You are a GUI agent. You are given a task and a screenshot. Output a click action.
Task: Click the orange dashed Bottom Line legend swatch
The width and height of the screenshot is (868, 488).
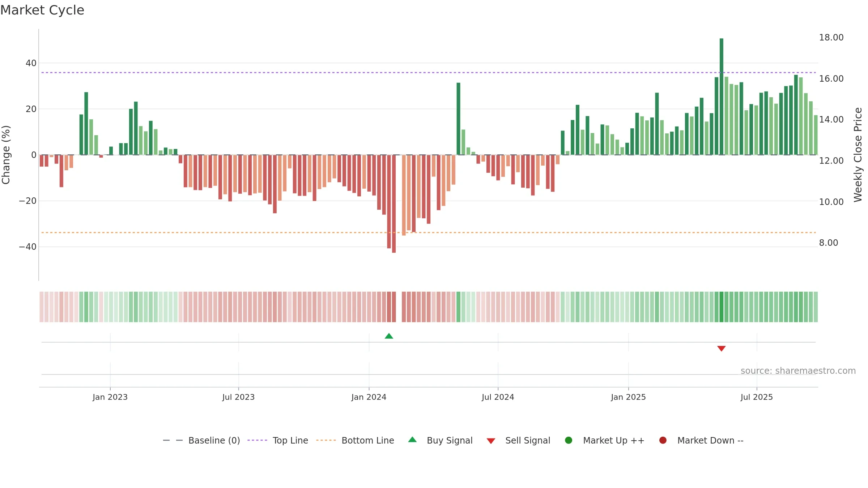(326, 440)
